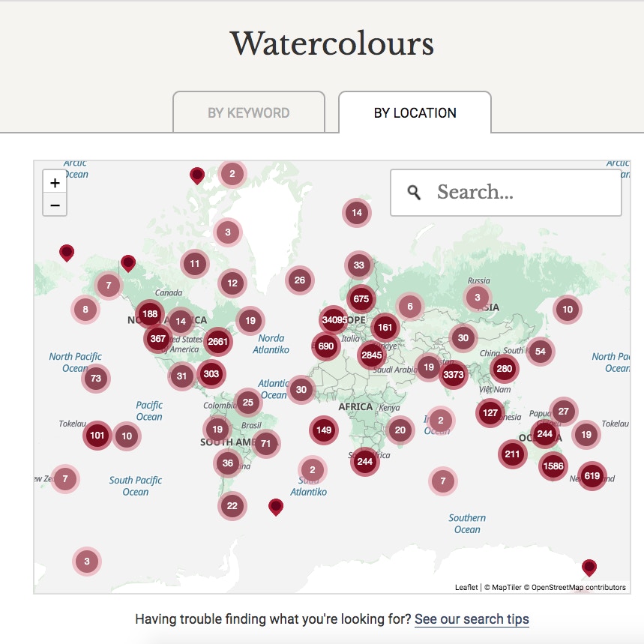Viewport: 644px width, 644px height.
Task: Click the 619 cluster near New Zealand
Action: pyautogui.click(x=592, y=475)
